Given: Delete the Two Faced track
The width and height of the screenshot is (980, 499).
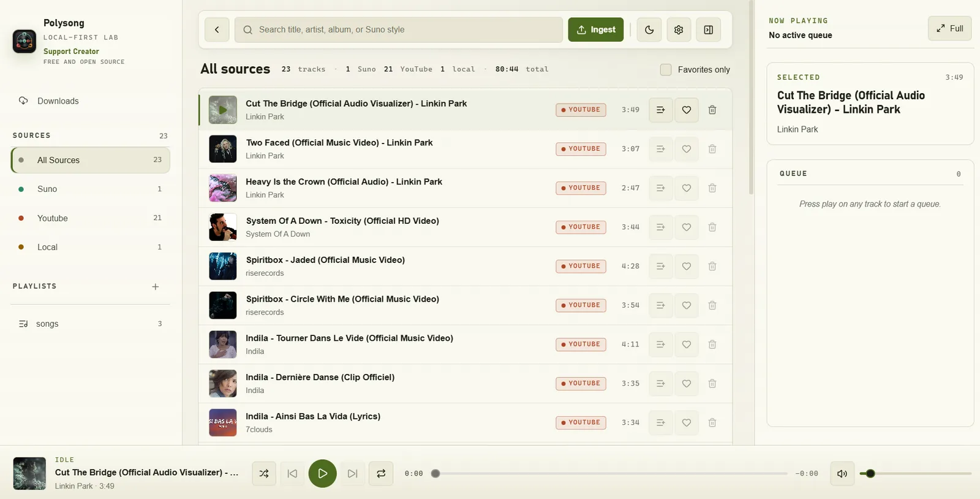Looking at the screenshot, I should pos(712,149).
